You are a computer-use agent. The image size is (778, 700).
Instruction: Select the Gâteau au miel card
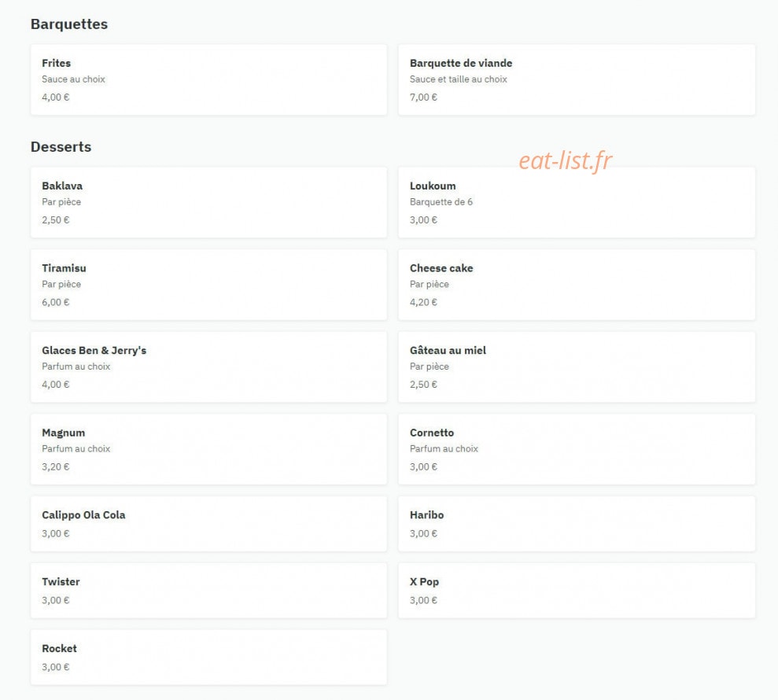[577, 367]
